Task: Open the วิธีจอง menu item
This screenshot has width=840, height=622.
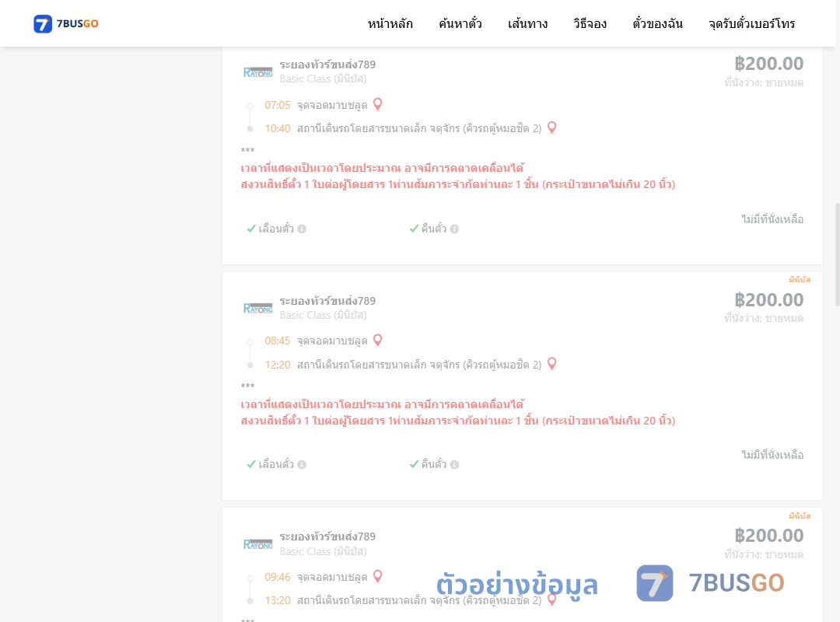Action: 590,23
